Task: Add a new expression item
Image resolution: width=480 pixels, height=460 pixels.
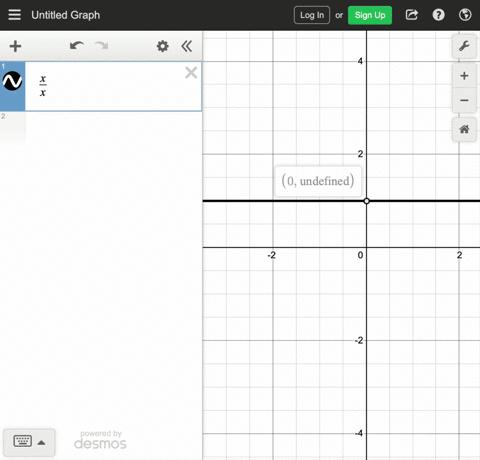Action: pos(15,46)
